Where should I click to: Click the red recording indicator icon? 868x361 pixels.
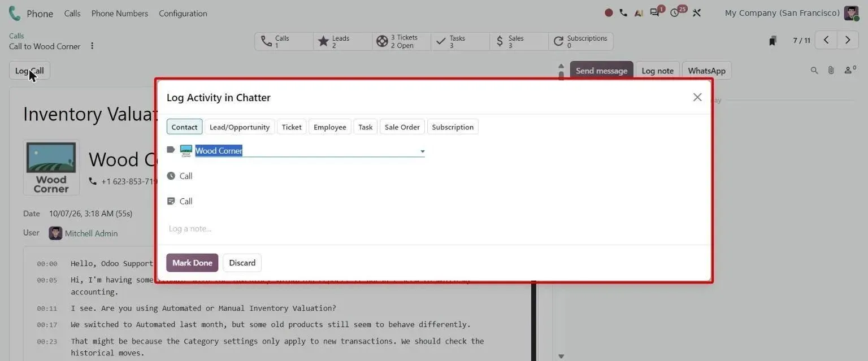pyautogui.click(x=609, y=12)
